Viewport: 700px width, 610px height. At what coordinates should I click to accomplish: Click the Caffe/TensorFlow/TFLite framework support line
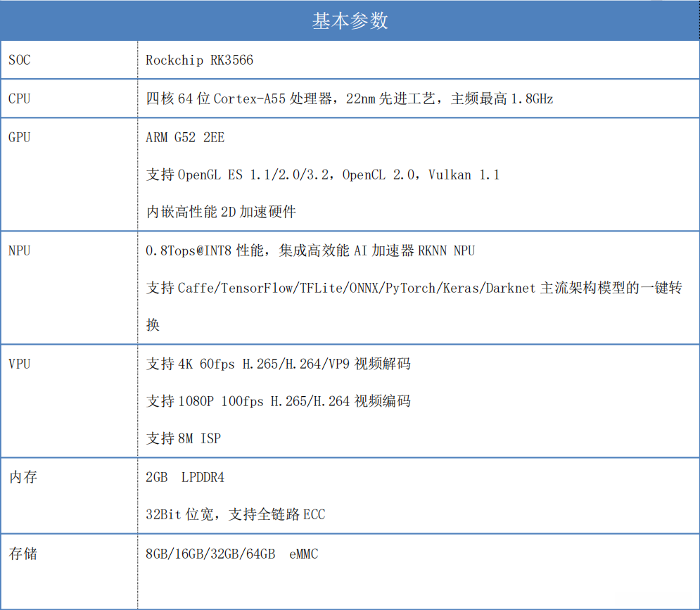tap(414, 288)
